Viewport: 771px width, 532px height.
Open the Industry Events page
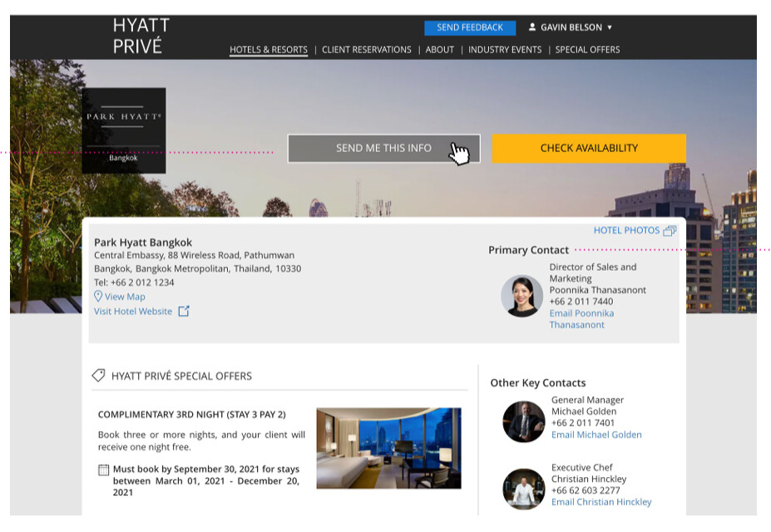[x=504, y=50]
